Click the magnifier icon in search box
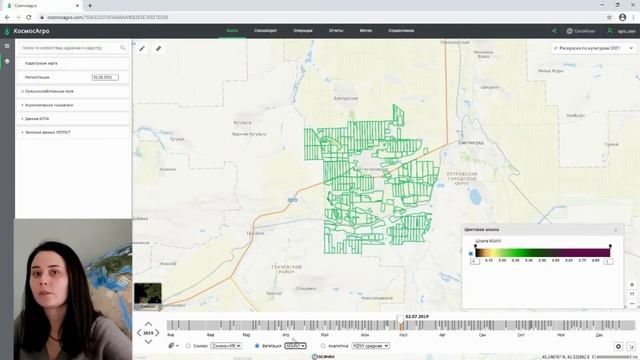The image size is (640, 360). point(122,48)
